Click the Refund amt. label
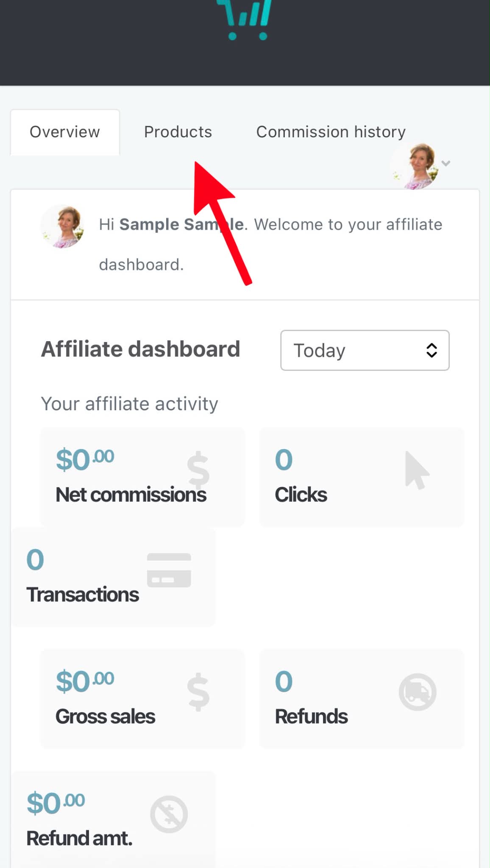This screenshot has height=868, width=490. tap(80, 838)
